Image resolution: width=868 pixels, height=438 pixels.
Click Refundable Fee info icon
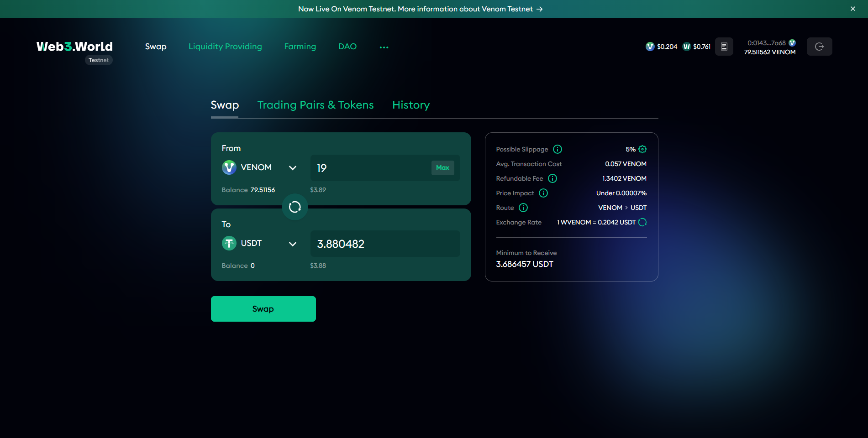(x=552, y=178)
